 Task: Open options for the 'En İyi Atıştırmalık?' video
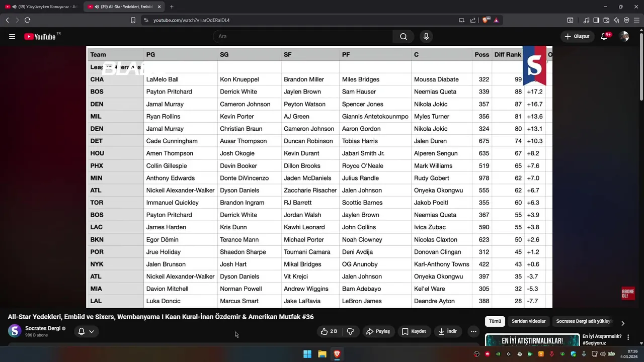point(628,337)
